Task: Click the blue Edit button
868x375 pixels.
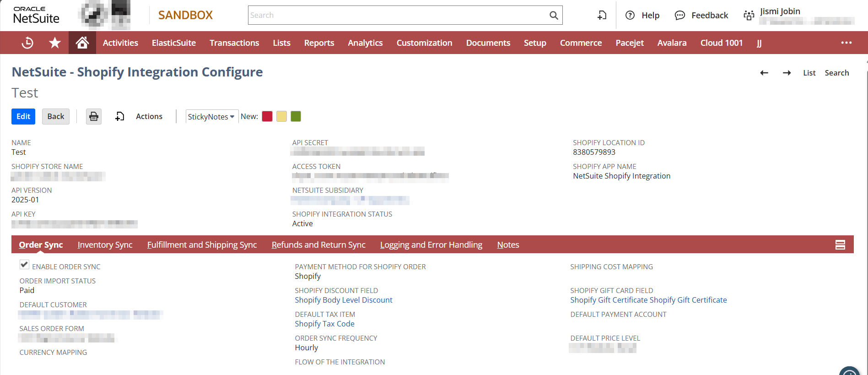Action: pyautogui.click(x=23, y=116)
